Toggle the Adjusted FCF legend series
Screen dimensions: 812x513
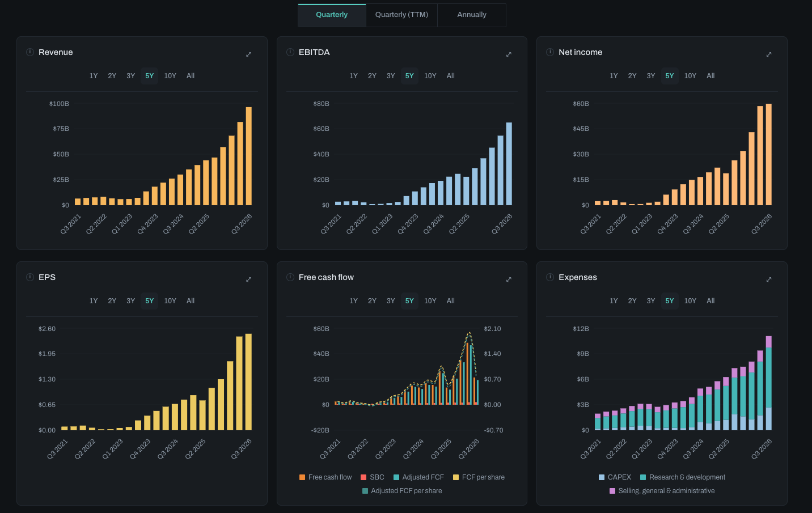418,477
